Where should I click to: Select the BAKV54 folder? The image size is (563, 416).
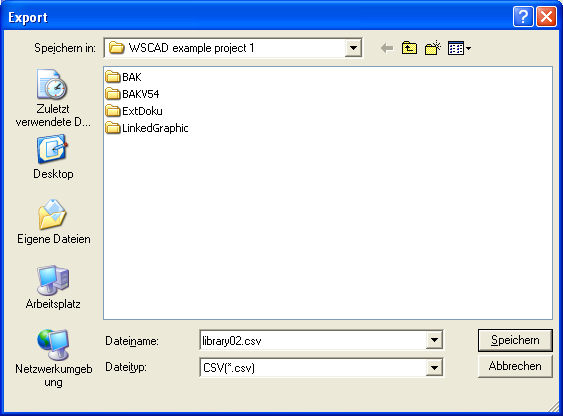coord(132,94)
